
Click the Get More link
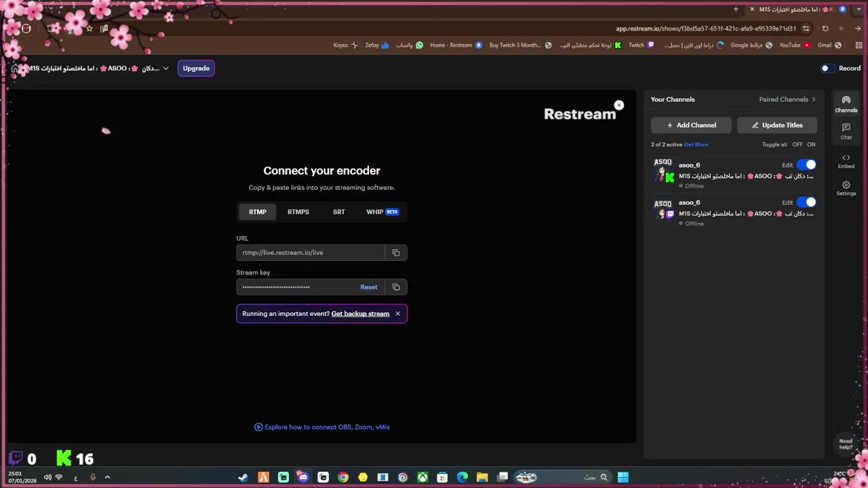[x=696, y=144]
